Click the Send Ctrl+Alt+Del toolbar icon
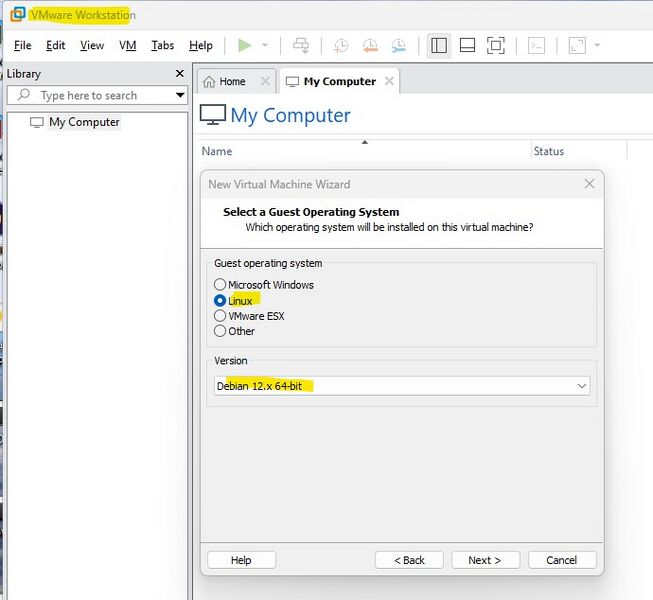This screenshot has width=653, height=600. tap(301, 45)
